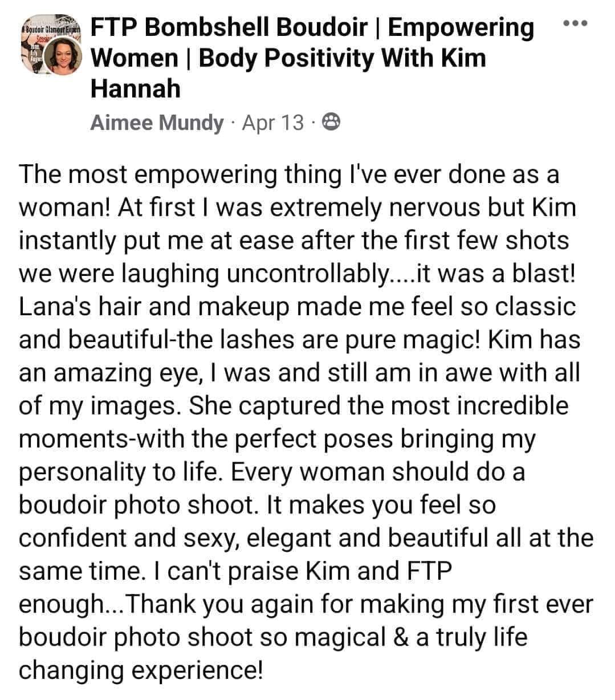615x700 pixels.
Task: Click the line starting 'an amazing eye'
Action: tap(299, 372)
